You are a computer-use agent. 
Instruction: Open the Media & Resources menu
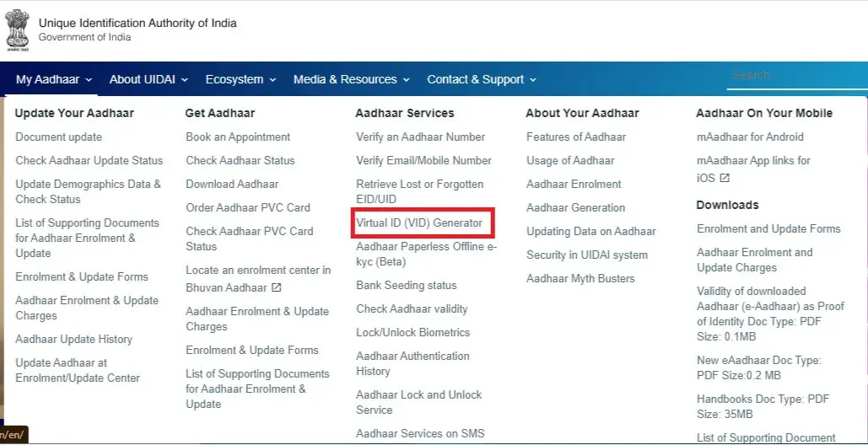(351, 79)
